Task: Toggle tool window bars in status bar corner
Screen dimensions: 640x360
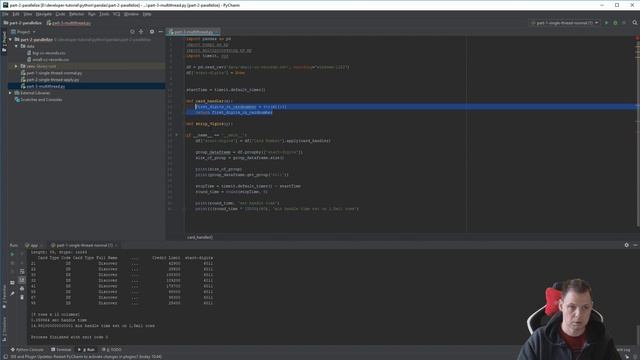Action: point(5,357)
